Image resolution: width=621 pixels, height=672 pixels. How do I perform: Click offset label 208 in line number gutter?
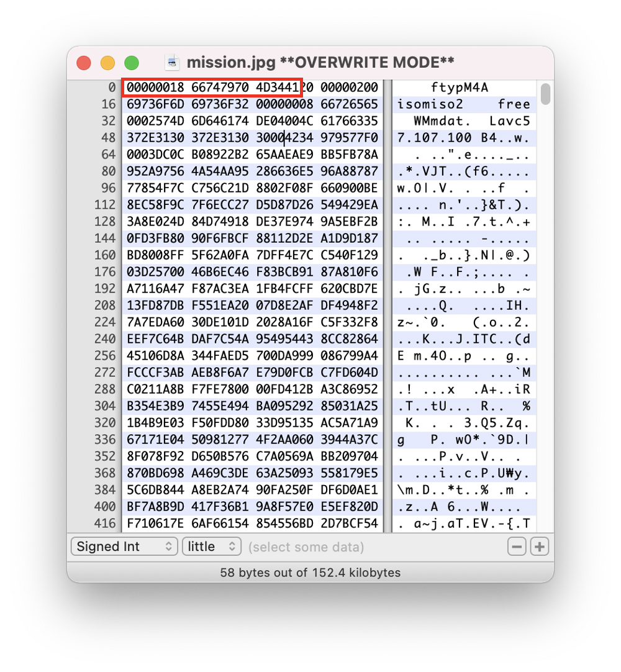pos(105,305)
